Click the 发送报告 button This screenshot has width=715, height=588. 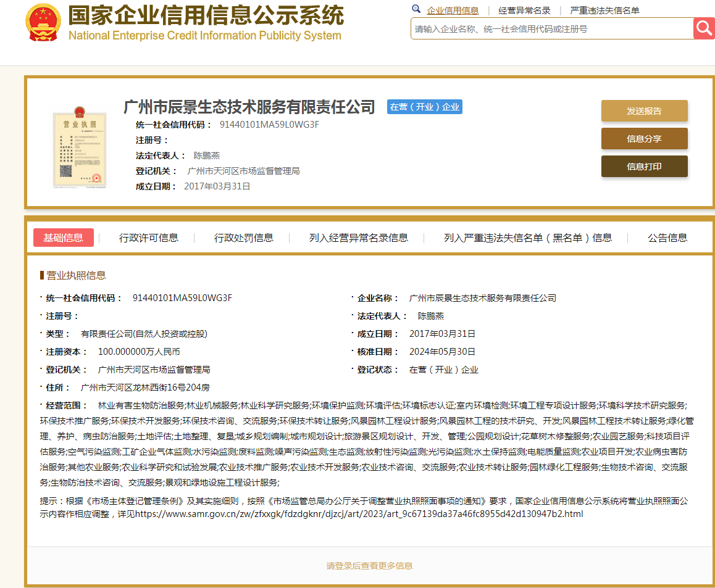tap(644, 111)
